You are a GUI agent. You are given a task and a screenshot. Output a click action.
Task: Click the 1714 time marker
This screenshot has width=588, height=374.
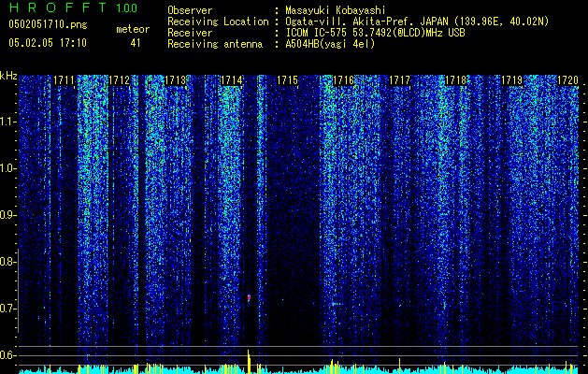coord(232,80)
